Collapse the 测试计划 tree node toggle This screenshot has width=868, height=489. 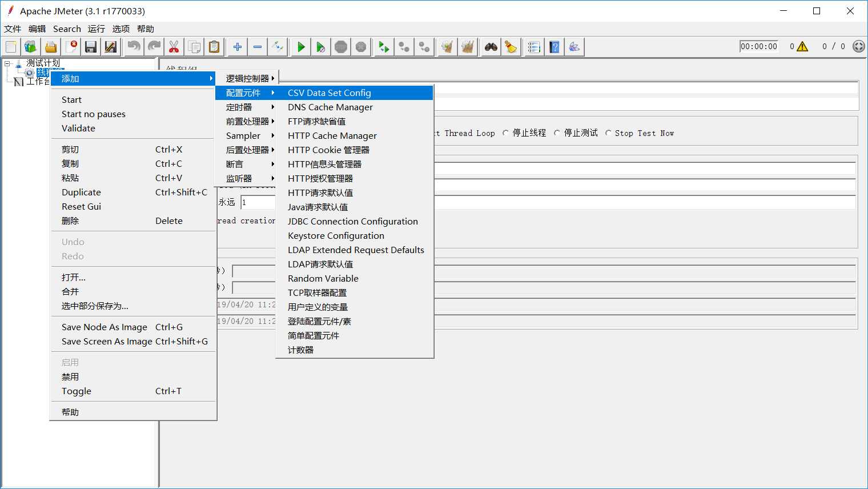(7, 63)
